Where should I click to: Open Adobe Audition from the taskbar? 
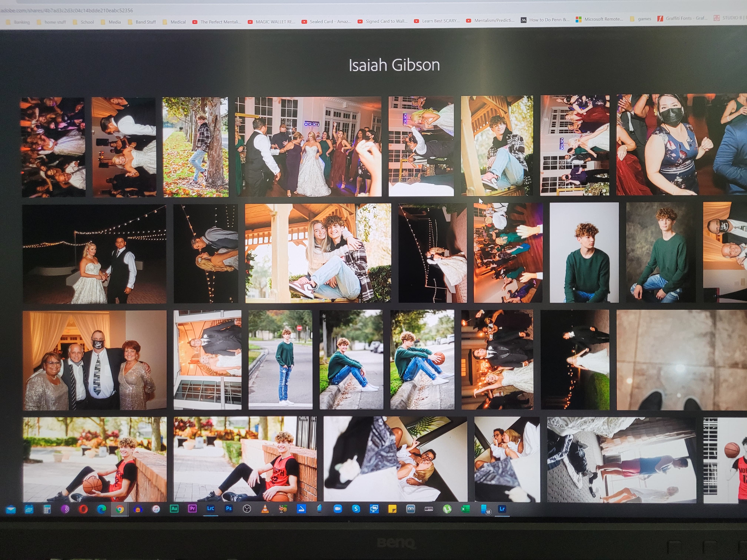(x=174, y=508)
